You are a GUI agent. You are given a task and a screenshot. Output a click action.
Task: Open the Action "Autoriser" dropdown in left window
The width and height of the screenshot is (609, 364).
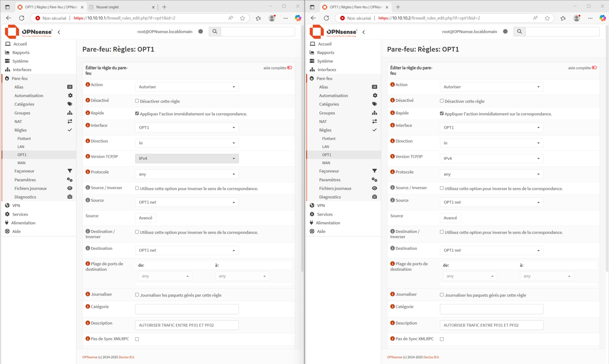(x=187, y=87)
